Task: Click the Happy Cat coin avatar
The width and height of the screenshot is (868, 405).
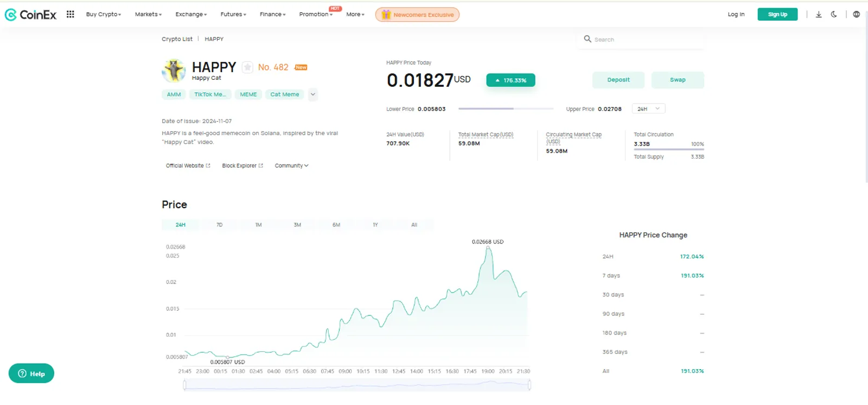Action: [174, 71]
